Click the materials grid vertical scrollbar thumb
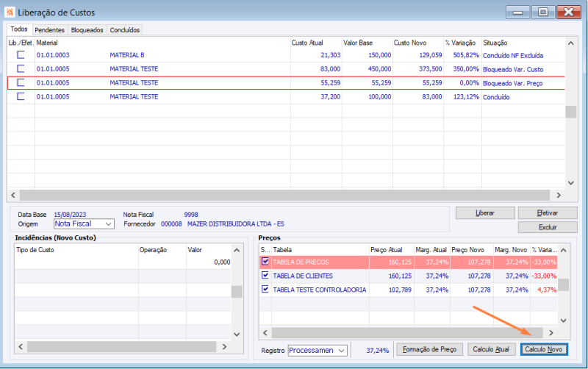The width and height of the screenshot is (588, 369). coord(571,112)
